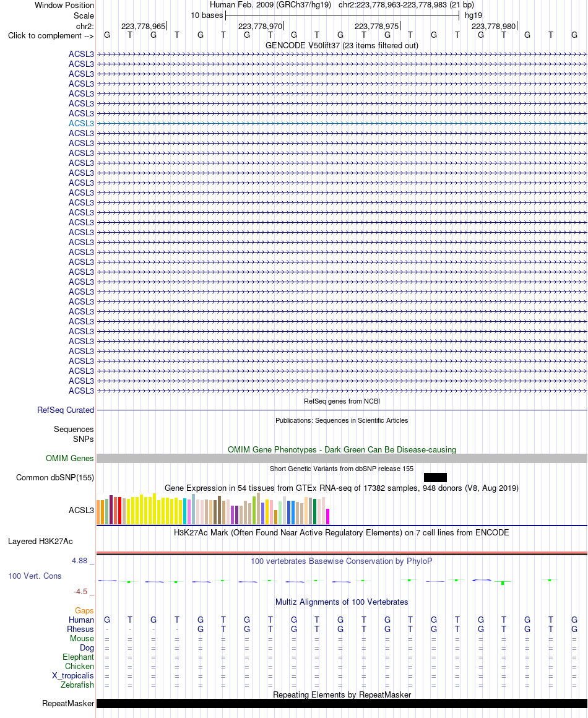The image size is (588, 718).
Task: Select the Zebrafish alignment row label
Action: [x=77, y=685]
